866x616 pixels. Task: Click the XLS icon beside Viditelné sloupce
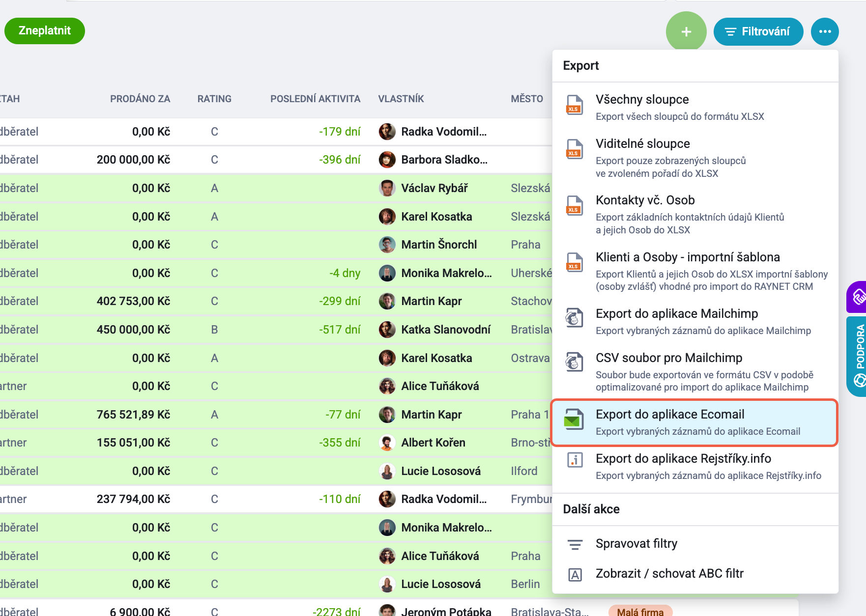(575, 149)
